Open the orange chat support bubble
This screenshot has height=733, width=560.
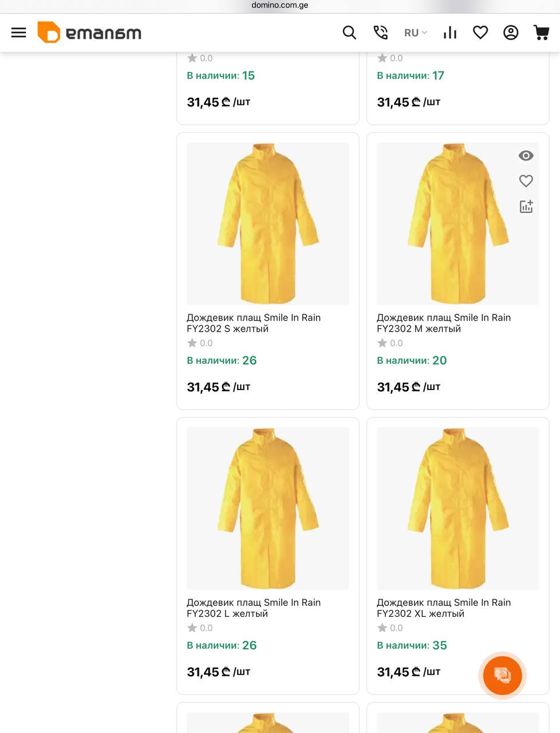502,675
